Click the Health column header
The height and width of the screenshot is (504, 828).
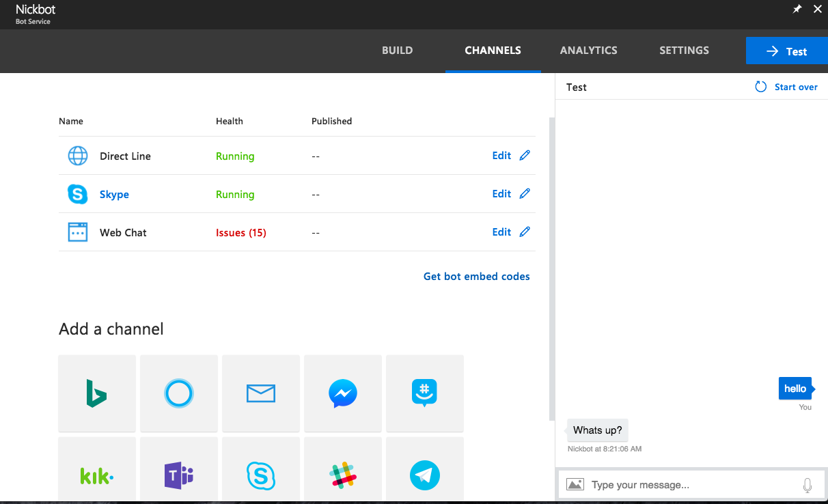pyautogui.click(x=230, y=121)
